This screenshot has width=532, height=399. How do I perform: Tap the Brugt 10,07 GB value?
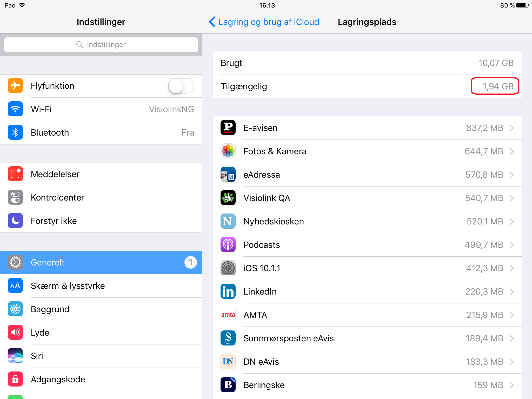tap(496, 63)
